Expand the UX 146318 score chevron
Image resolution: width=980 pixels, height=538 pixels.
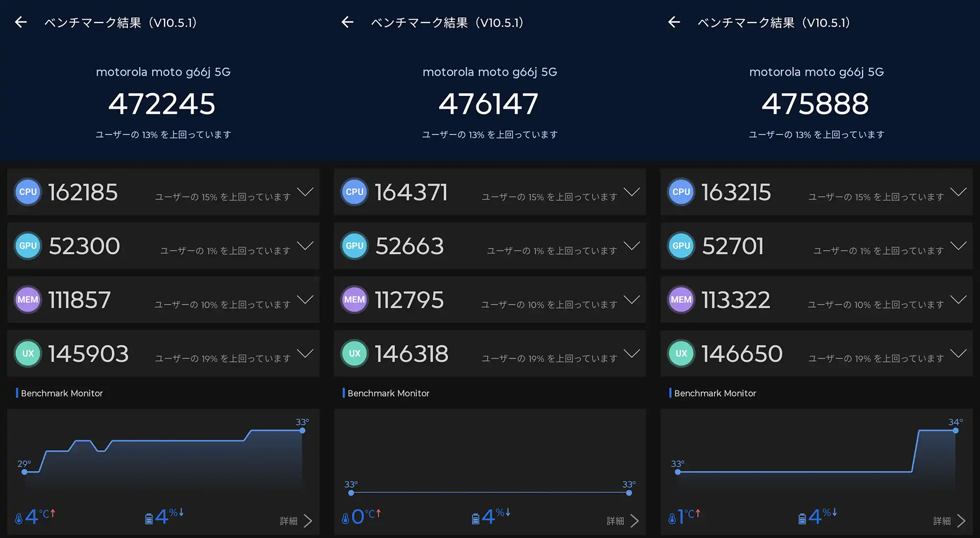coord(632,354)
